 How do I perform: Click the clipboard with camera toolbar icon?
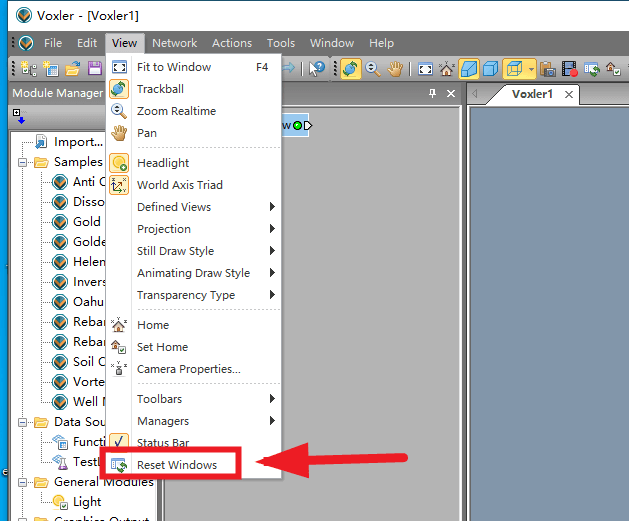click(x=548, y=69)
